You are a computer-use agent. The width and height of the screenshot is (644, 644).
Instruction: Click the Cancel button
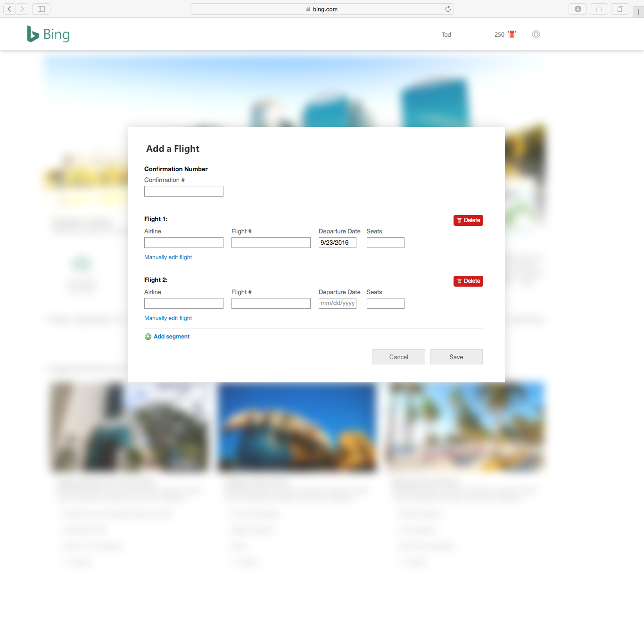coord(399,357)
